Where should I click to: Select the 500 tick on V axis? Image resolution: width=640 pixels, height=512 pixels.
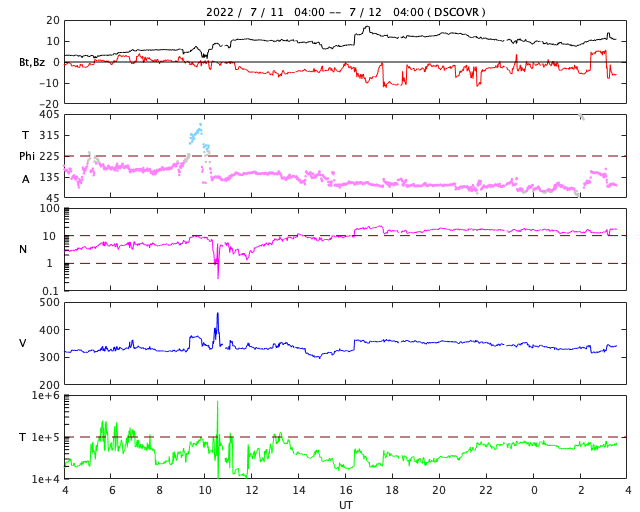point(49,303)
